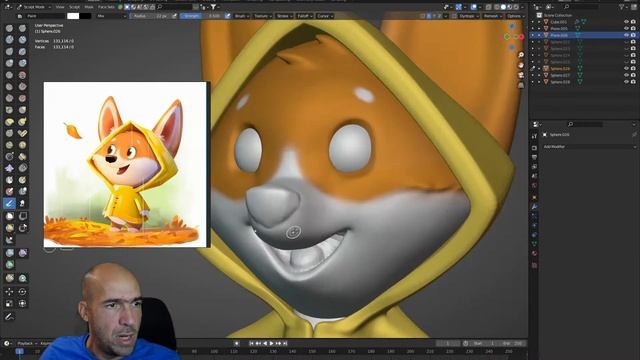The image size is (640, 360).
Task: Select the Draw sculpt brush
Action: click(x=9, y=28)
